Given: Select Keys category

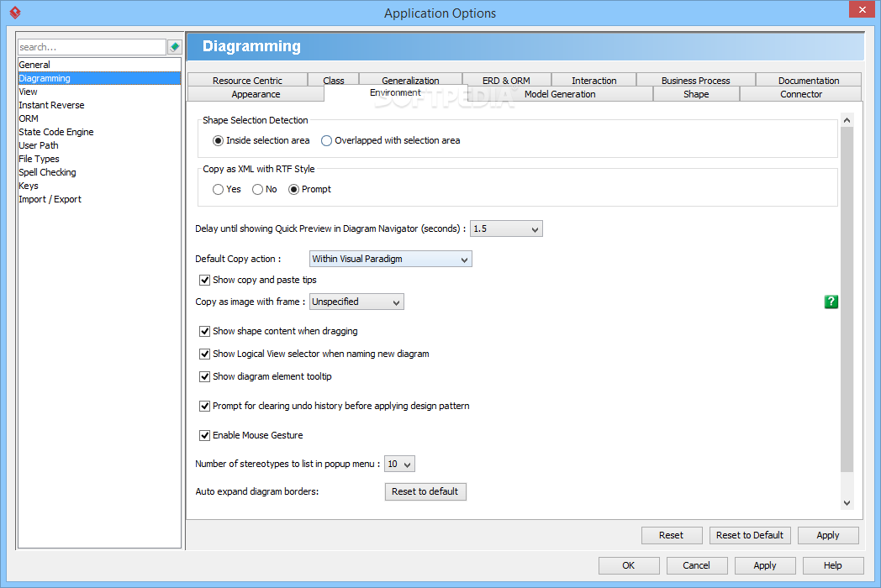Looking at the screenshot, I should coord(99,186).
